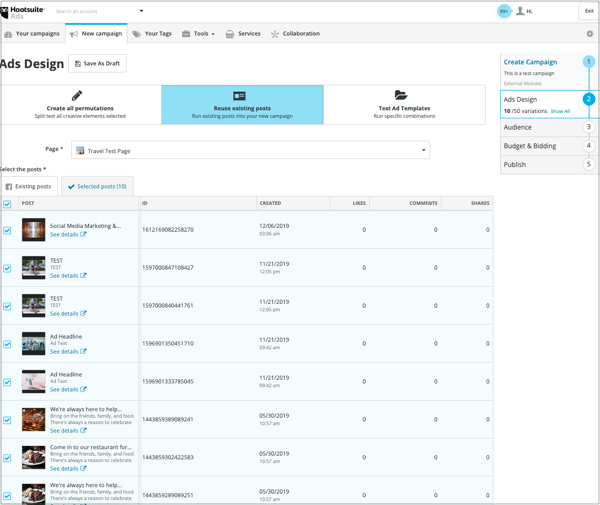Sort by the COMMENTS column header
Viewport: 600px width, 505px height.
423,203
